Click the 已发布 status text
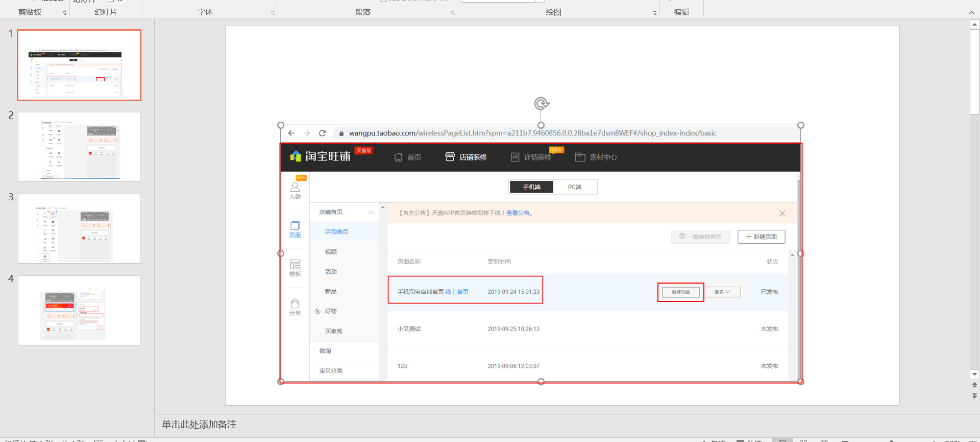The height and width of the screenshot is (442, 980). click(769, 292)
